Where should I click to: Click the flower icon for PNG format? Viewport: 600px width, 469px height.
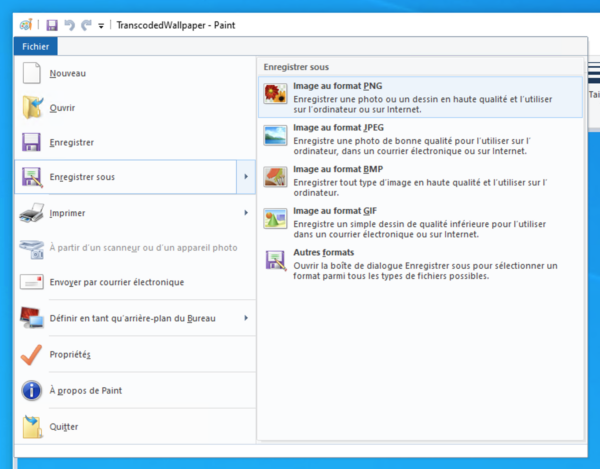pos(275,94)
